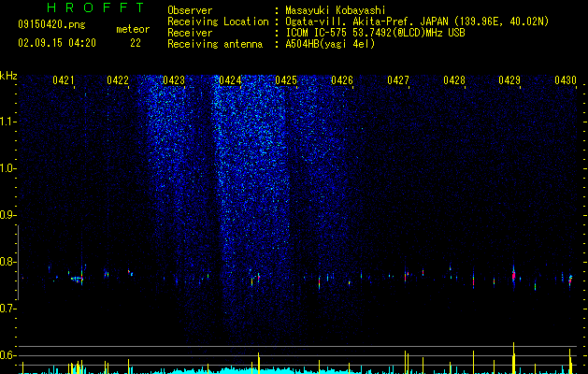Click the 1.0 kHz axis label

click(x=7, y=168)
